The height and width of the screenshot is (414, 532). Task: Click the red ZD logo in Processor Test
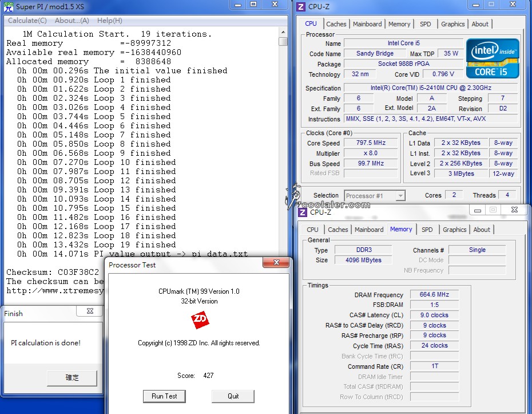200,320
